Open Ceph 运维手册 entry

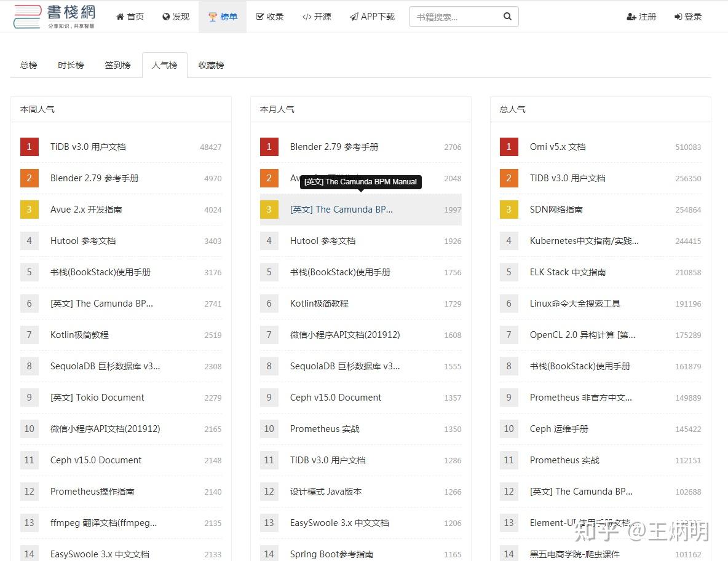[559, 429]
